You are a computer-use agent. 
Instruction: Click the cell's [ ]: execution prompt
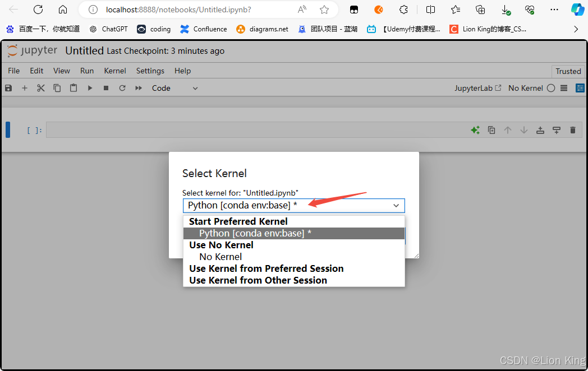click(x=34, y=131)
